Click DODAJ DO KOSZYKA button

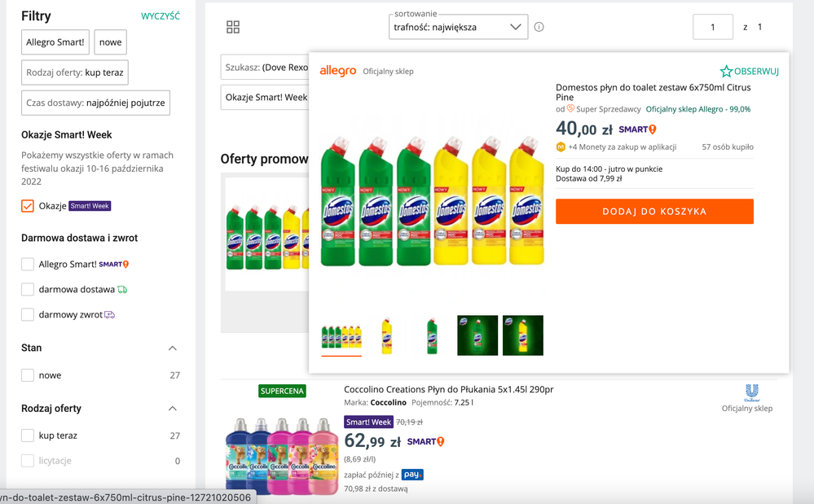pyautogui.click(x=654, y=212)
